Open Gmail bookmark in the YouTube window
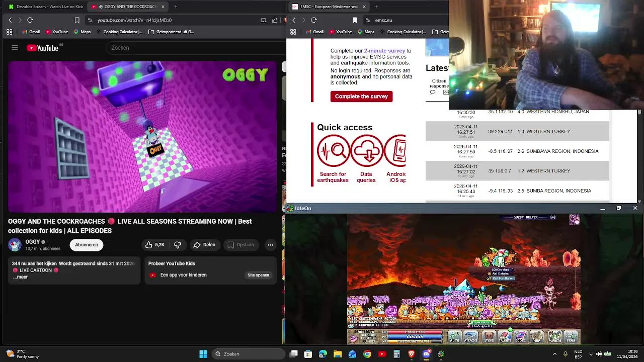The image size is (644, 362). (x=31, y=32)
